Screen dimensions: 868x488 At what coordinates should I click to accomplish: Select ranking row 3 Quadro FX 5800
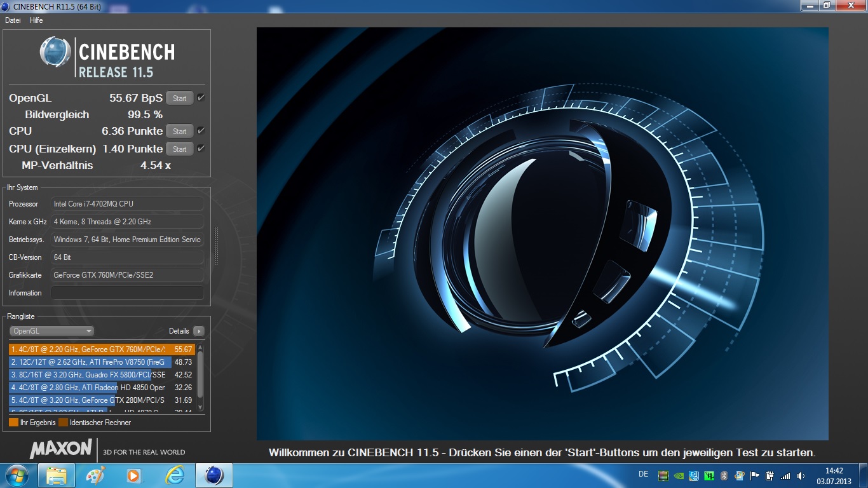(x=102, y=375)
